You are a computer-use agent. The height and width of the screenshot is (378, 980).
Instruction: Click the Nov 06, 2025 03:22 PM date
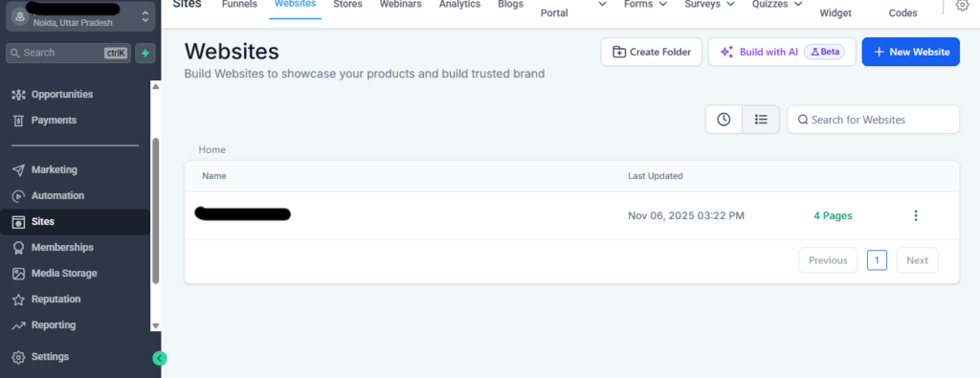coord(686,215)
